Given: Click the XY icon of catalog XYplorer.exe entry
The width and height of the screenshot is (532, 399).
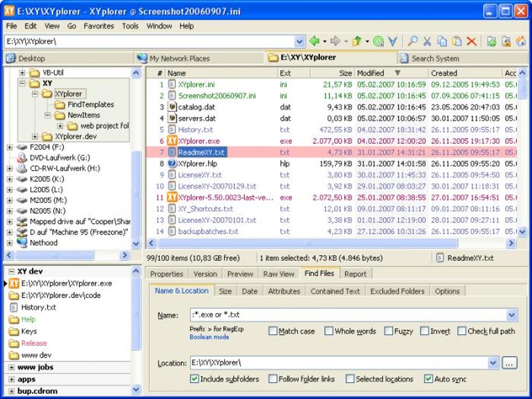Looking at the screenshot, I should 14,283.
